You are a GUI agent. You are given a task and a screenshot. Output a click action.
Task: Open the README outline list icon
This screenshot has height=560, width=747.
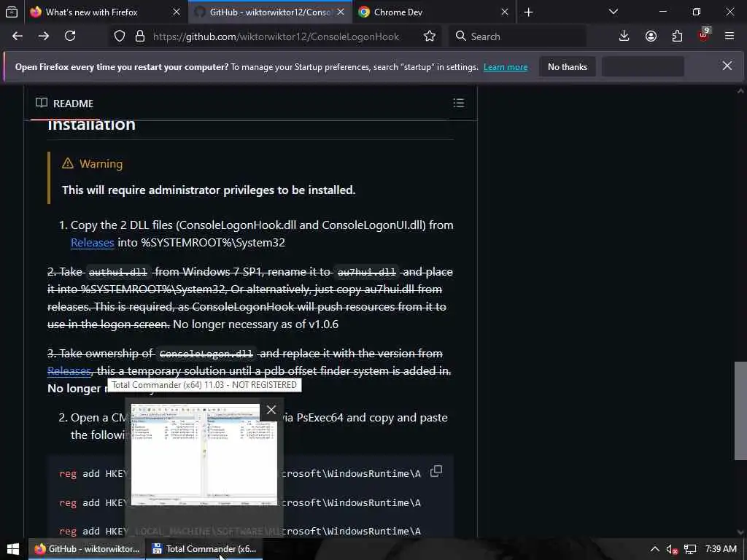[459, 103]
